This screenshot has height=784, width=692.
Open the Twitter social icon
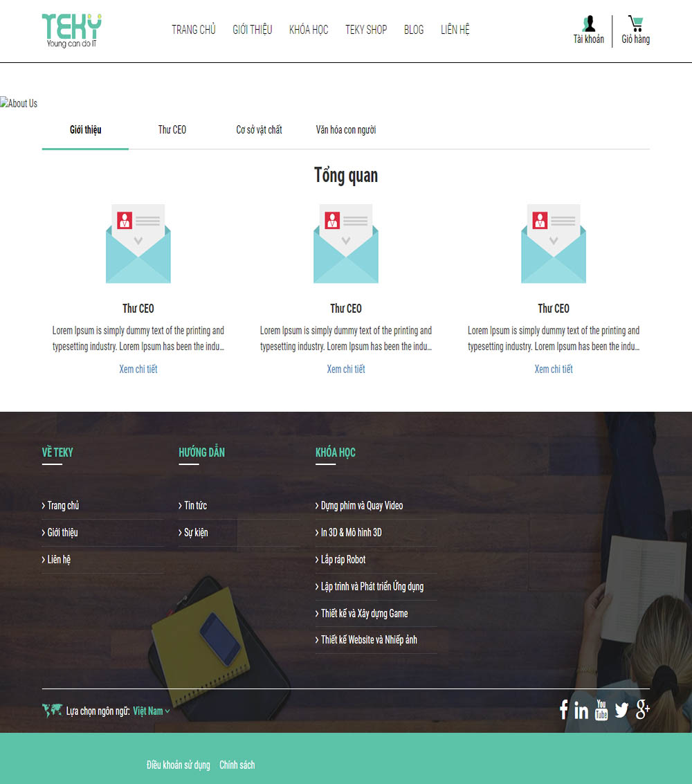[x=621, y=710]
